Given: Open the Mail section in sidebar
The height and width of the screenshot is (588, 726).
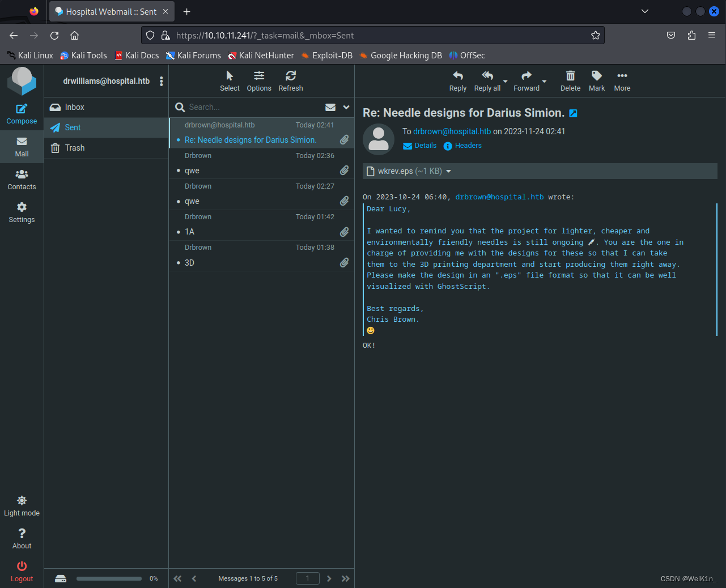Looking at the screenshot, I should coord(22,147).
